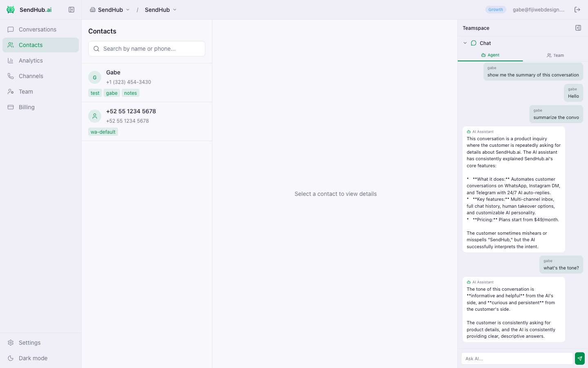The width and height of the screenshot is (588, 368).
Task: Click the Settings gear icon
Action: tap(11, 343)
